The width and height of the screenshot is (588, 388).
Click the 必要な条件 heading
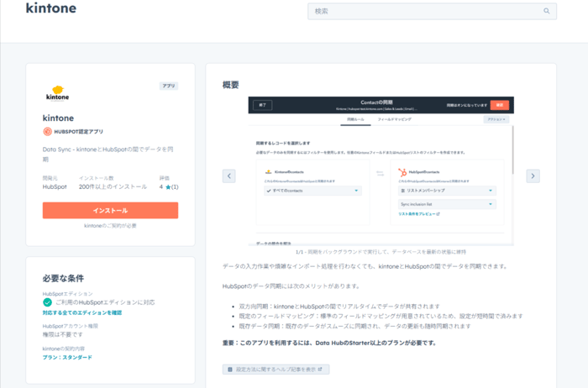click(x=63, y=278)
